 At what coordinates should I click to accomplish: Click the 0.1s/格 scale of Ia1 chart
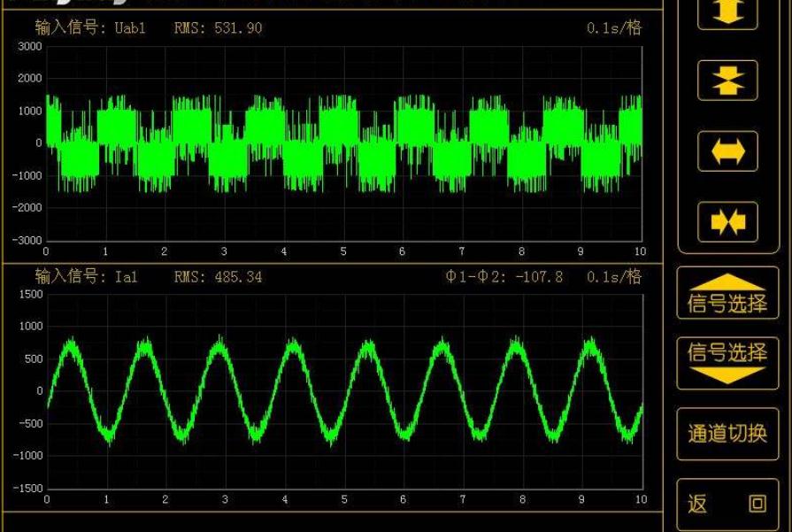click(614, 276)
